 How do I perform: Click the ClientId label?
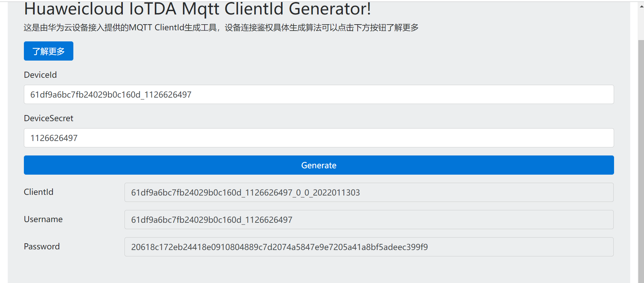(39, 192)
